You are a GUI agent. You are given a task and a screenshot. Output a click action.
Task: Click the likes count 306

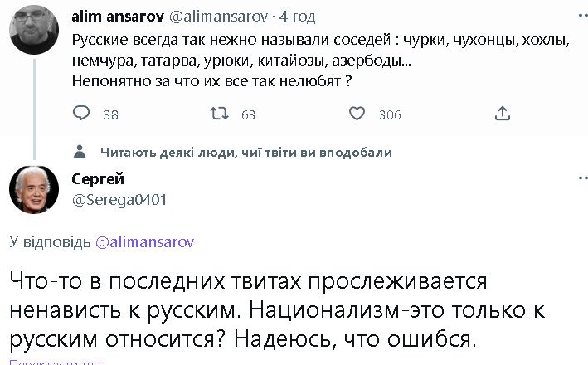point(390,115)
